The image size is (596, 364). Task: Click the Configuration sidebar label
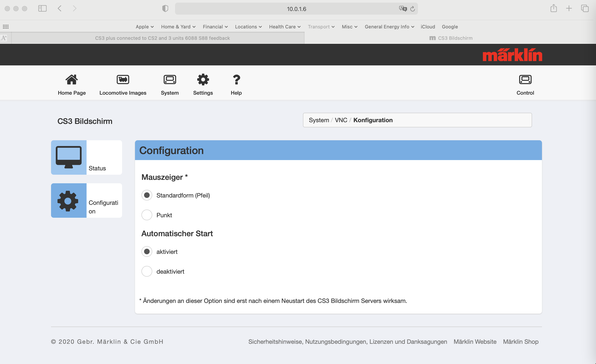pyautogui.click(x=103, y=207)
